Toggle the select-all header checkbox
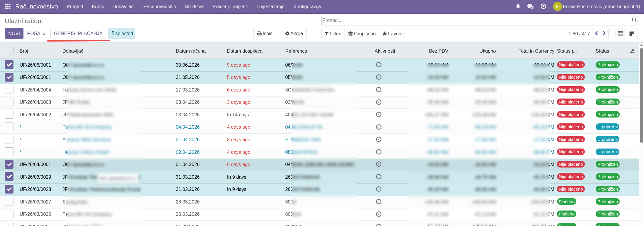The image size is (644, 226). (x=9, y=50)
